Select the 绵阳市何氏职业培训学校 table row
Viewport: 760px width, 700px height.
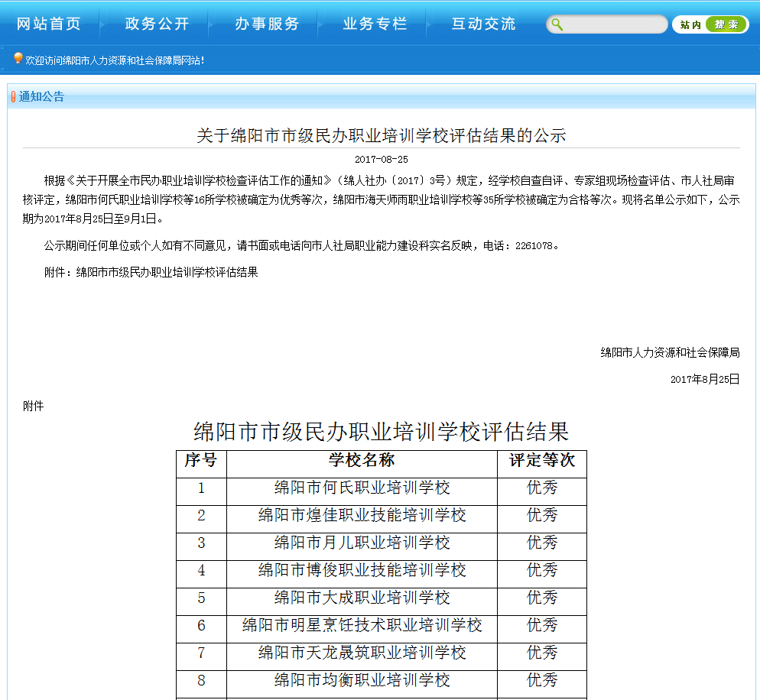pyautogui.click(x=362, y=488)
